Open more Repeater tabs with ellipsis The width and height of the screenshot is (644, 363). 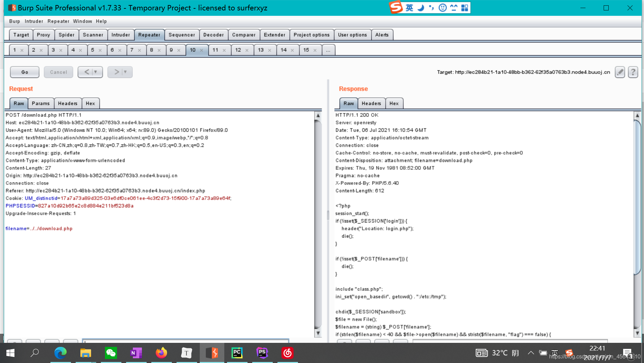point(328,50)
